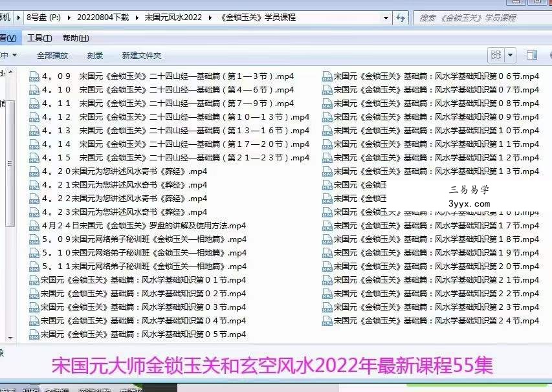Select file name 风水学基础知识第21节.mp4
552x392 pixels.
pos(437,280)
